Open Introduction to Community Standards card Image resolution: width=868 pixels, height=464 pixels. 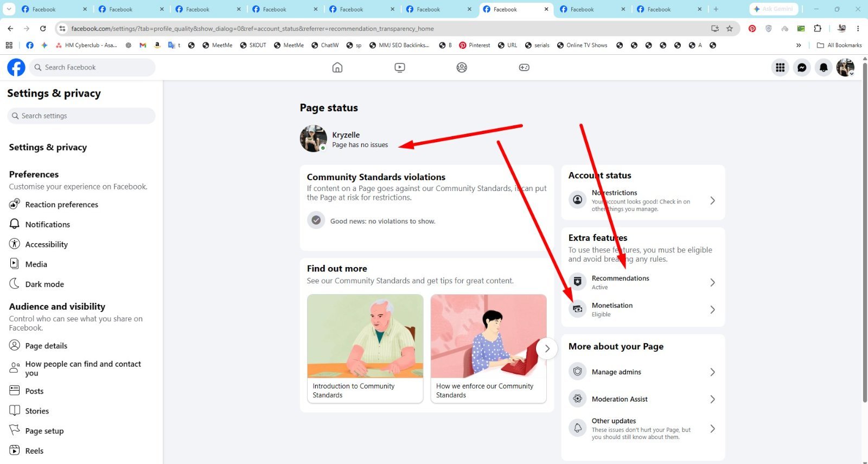[x=365, y=348]
